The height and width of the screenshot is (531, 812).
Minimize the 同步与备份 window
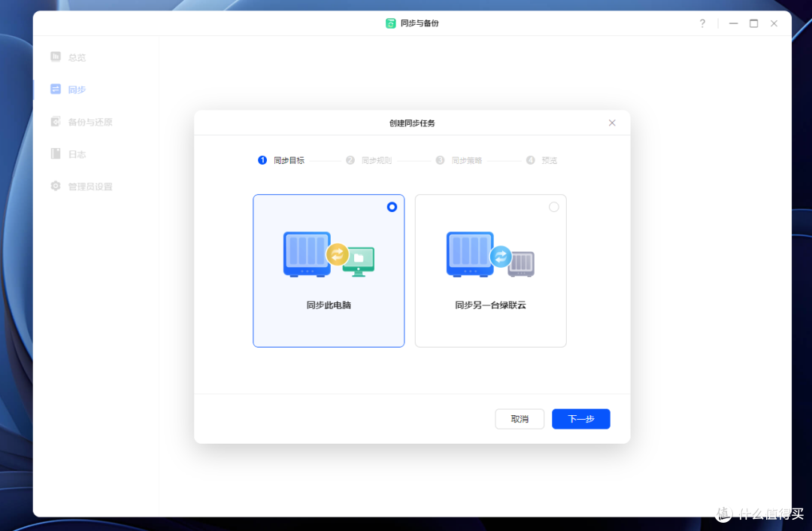coord(733,23)
